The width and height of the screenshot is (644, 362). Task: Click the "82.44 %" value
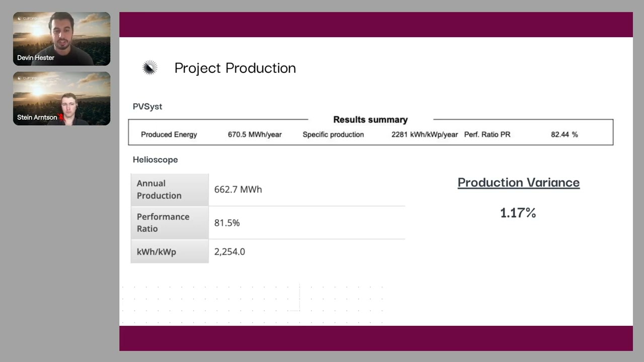click(565, 135)
